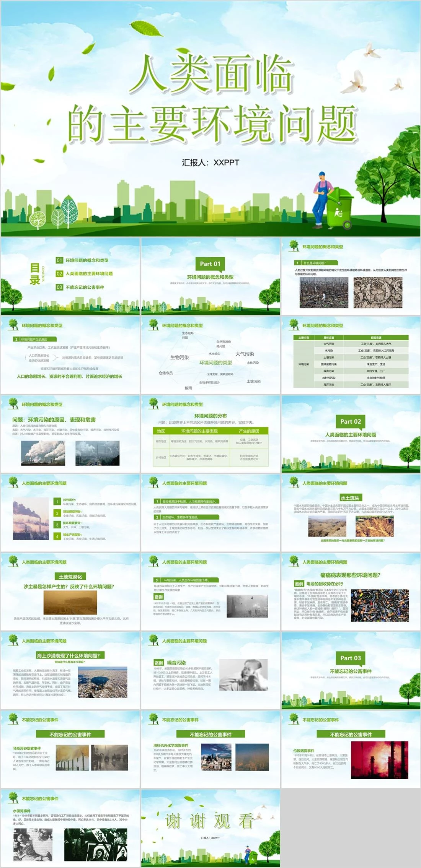The width and height of the screenshot is (421, 868).
Task: Click the 环境问题的分布 heading
Action: (210, 416)
